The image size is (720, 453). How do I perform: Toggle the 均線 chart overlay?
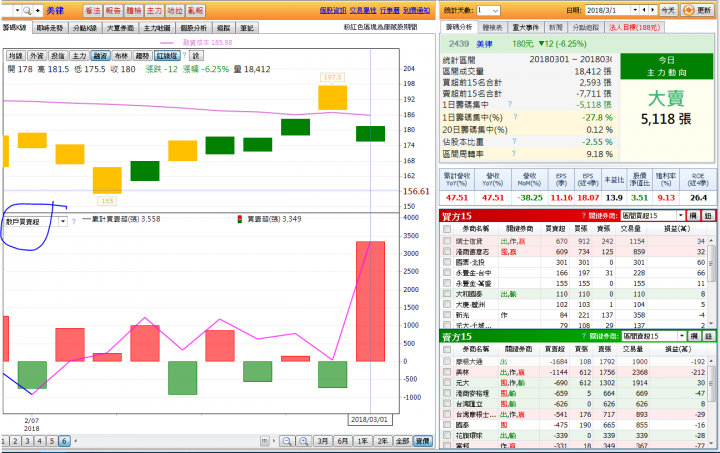click(x=16, y=56)
